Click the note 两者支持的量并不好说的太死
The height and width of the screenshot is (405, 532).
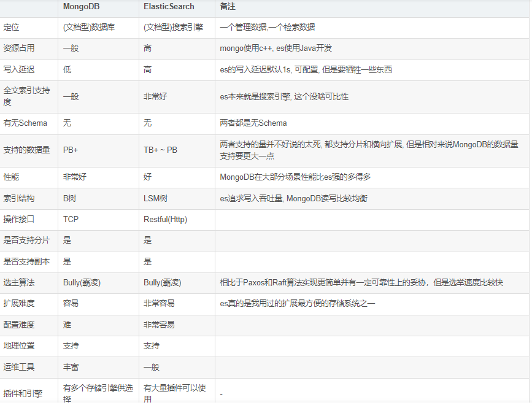tap(369, 150)
